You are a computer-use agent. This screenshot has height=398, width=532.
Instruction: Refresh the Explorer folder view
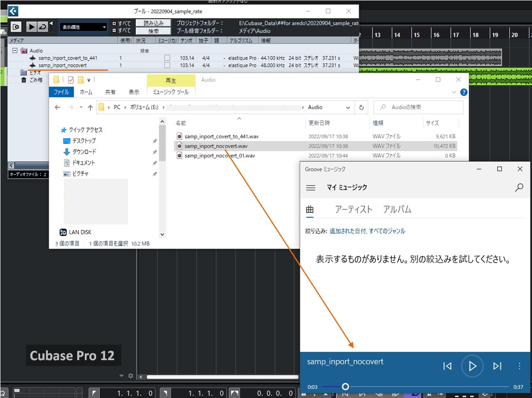(361, 107)
